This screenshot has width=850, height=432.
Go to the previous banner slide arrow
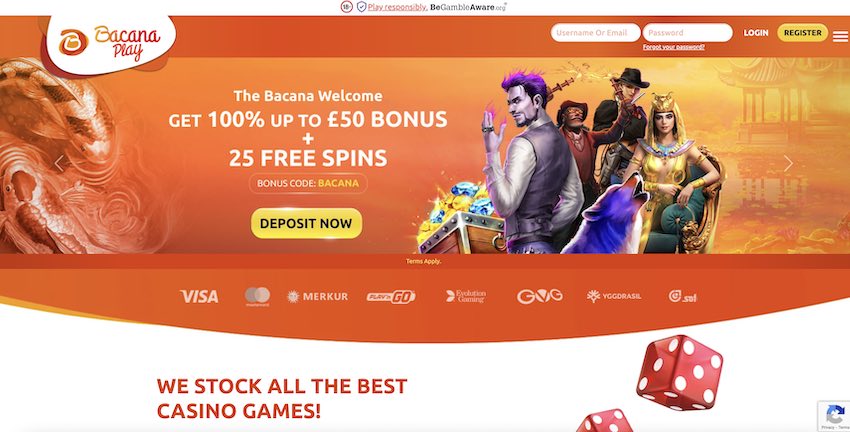click(x=59, y=163)
